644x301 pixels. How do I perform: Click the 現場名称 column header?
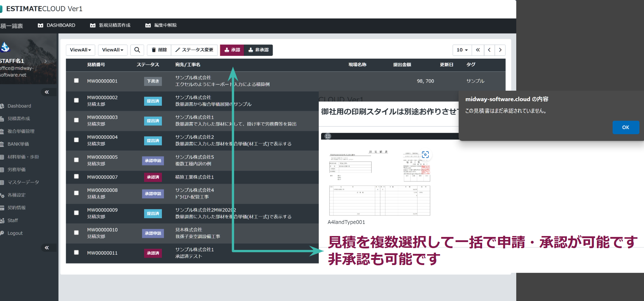tap(357, 65)
